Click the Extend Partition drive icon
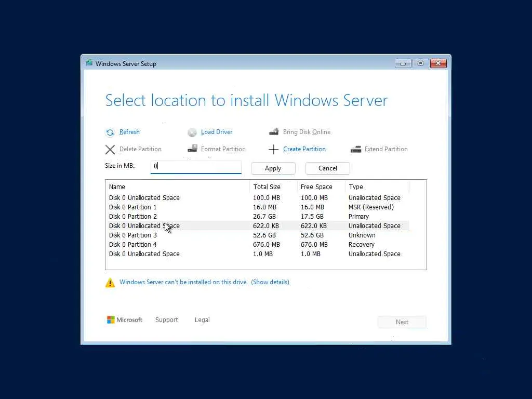 click(x=356, y=149)
